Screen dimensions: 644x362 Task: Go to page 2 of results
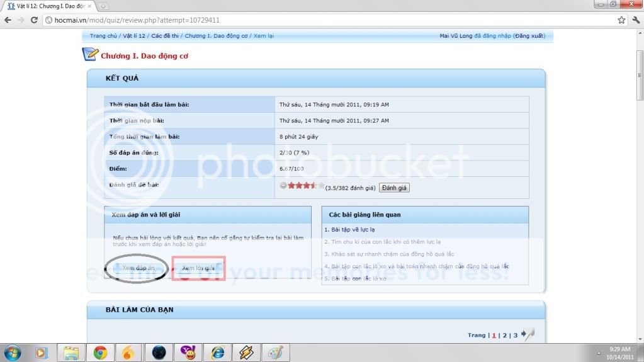click(x=505, y=336)
